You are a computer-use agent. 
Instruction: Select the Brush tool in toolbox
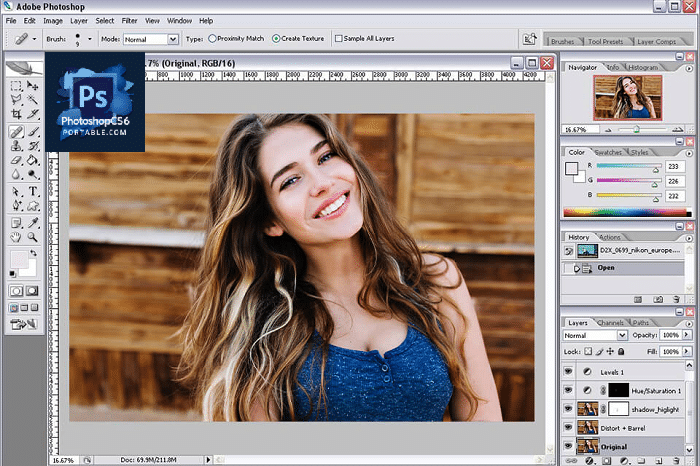pos(32,131)
